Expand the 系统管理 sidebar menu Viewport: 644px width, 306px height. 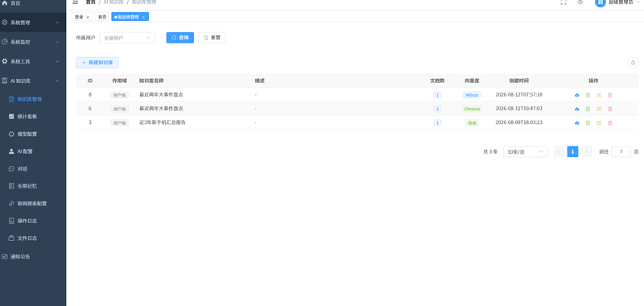(33, 23)
